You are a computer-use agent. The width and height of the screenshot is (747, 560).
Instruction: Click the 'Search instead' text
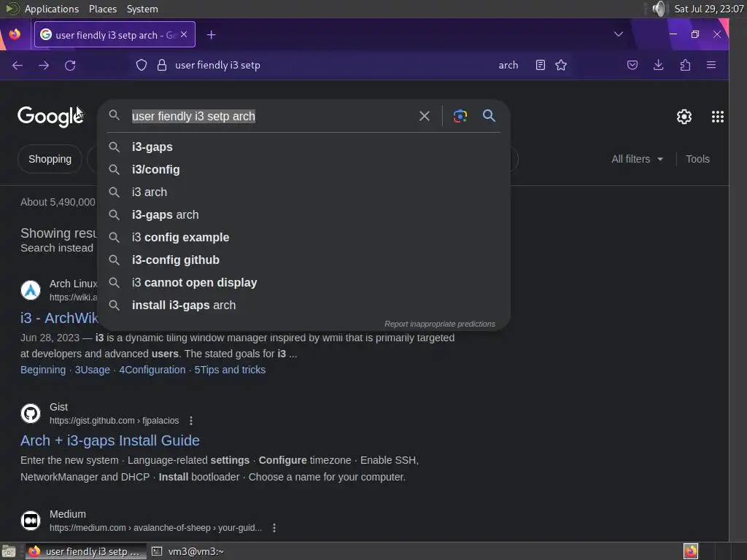[57, 248]
